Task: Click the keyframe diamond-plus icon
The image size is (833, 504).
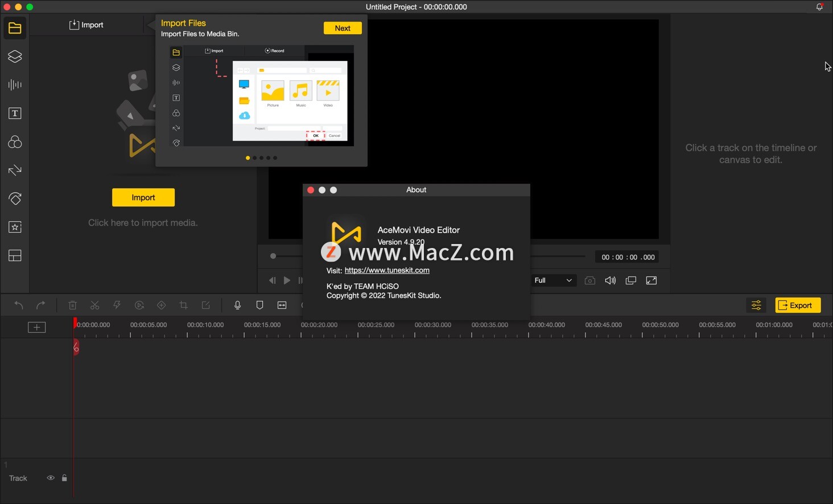Action: click(x=162, y=305)
